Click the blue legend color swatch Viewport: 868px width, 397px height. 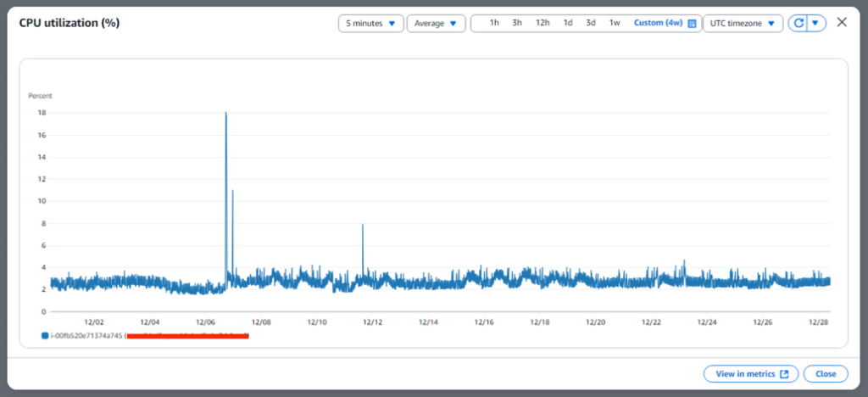(45, 337)
